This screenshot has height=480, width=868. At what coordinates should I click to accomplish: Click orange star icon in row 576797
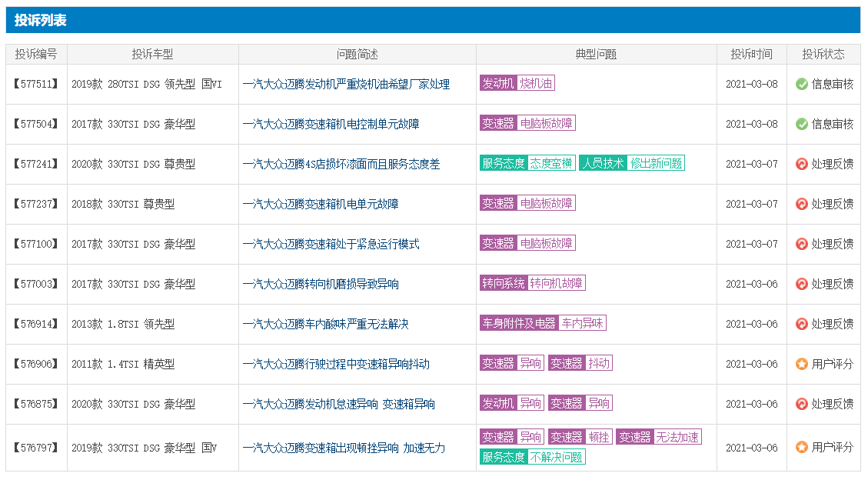point(802,447)
